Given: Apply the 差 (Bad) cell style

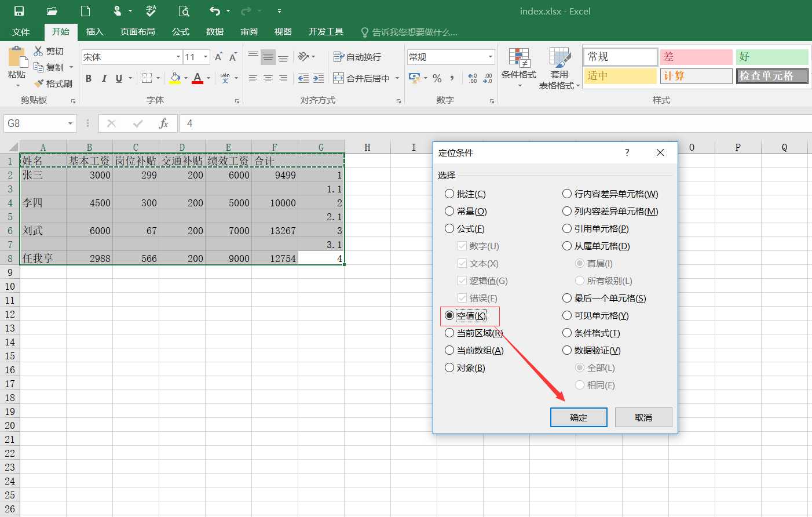Looking at the screenshot, I should tap(696, 57).
